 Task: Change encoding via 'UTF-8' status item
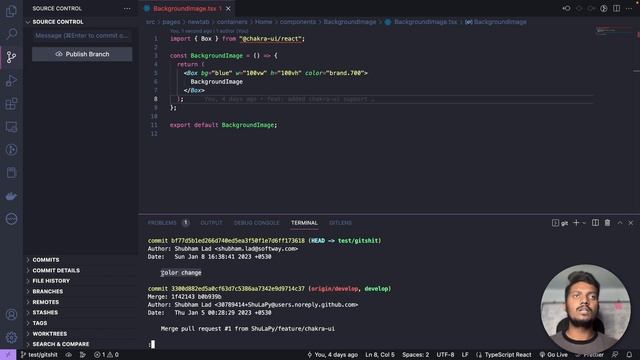(x=445, y=355)
